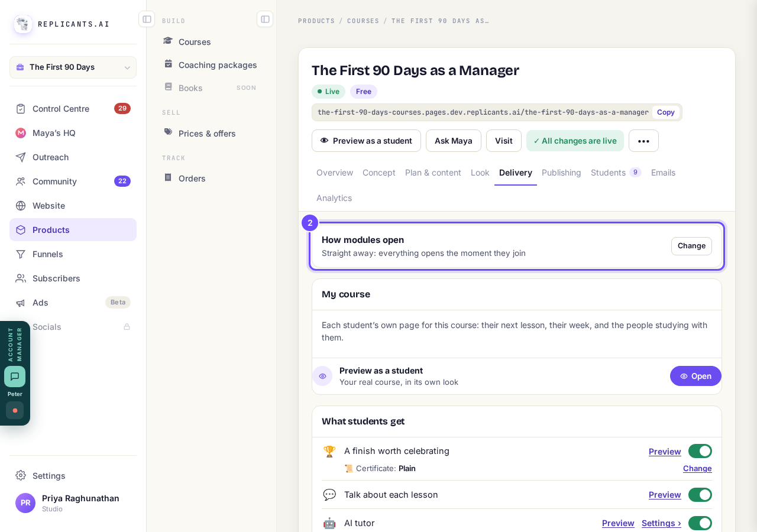
Task: Open Maya's HQ avatar icon
Action: [x=21, y=133]
